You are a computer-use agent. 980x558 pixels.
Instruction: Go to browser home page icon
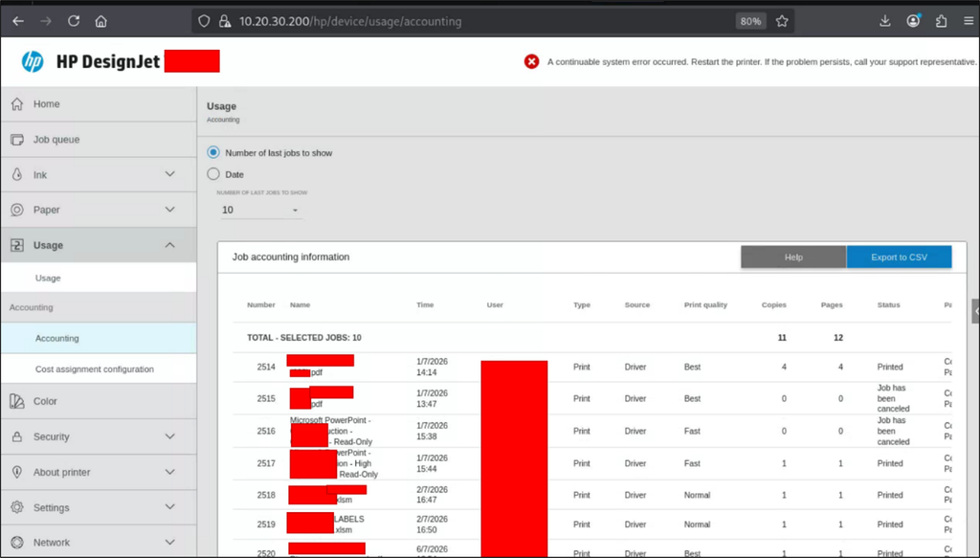pos(100,21)
